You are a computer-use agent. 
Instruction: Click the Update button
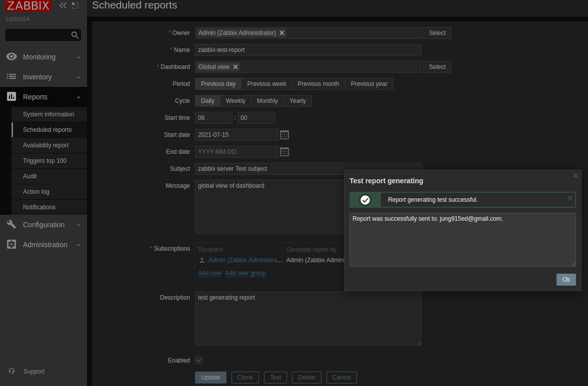click(x=210, y=378)
